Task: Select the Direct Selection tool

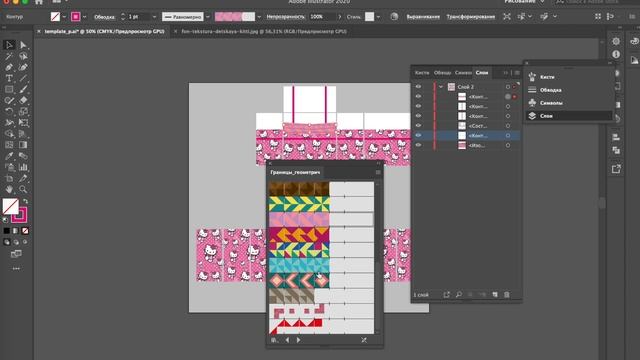Action: pyautogui.click(x=23, y=45)
